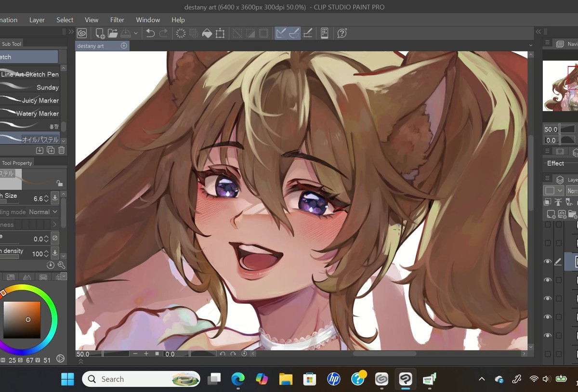Viewport: 578px width, 392px height.
Task: Zoom out canvas with minus button
Action: (x=135, y=353)
